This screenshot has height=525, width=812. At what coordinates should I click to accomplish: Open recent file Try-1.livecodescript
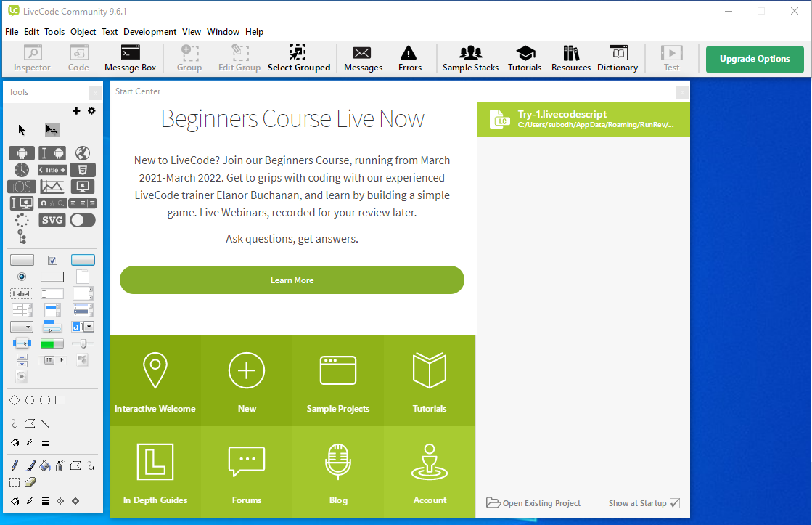[x=583, y=119]
